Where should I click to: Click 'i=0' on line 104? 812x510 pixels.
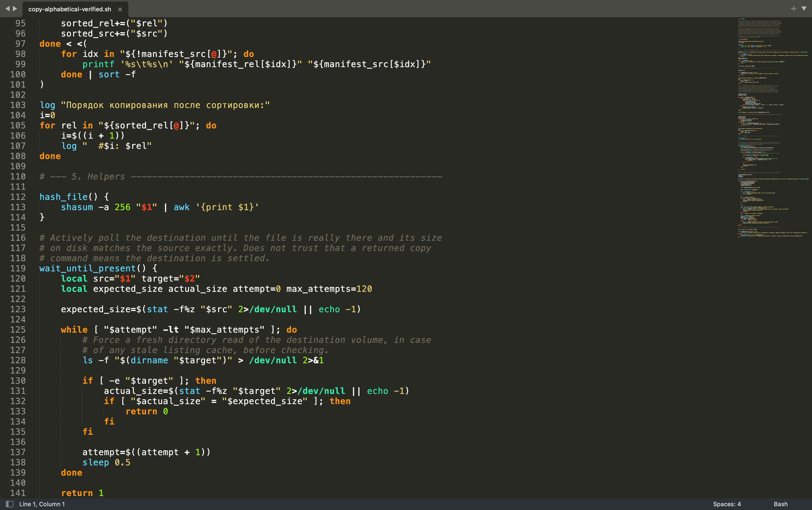(47, 115)
